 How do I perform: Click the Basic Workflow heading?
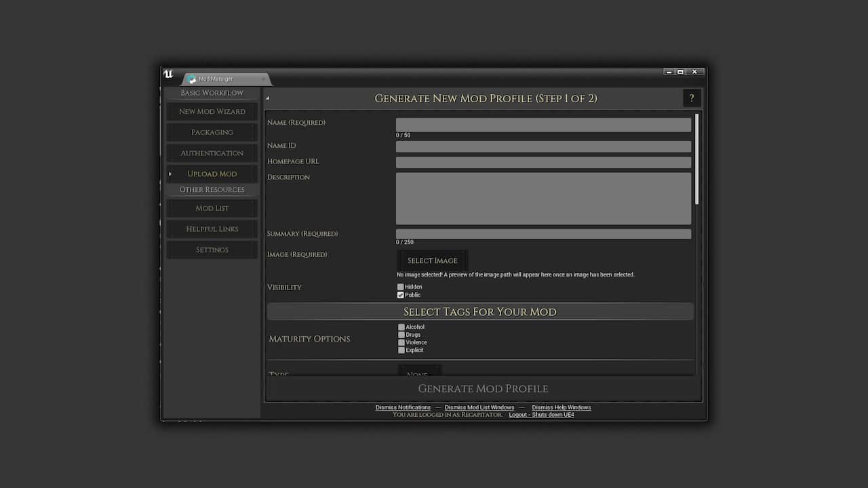click(x=212, y=93)
